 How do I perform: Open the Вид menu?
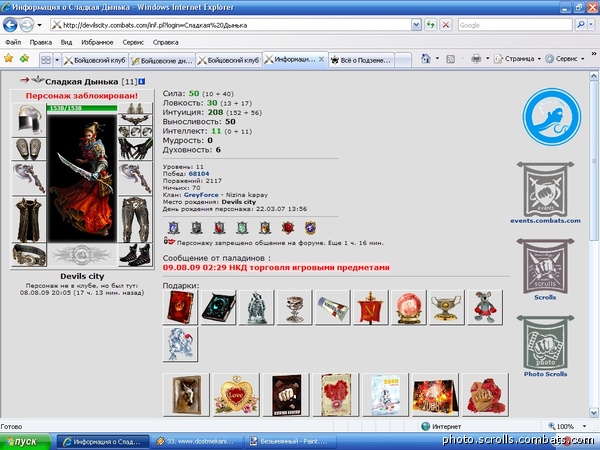click(x=66, y=42)
